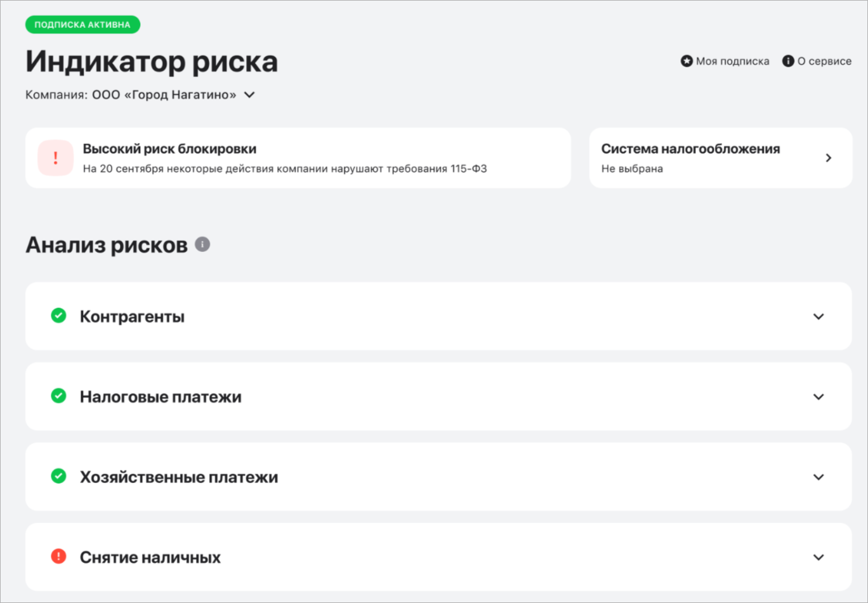Image resolution: width=868 pixels, height=603 pixels.
Task: Click the info icon beside О сервисе
Action: pyautogui.click(x=788, y=61)
